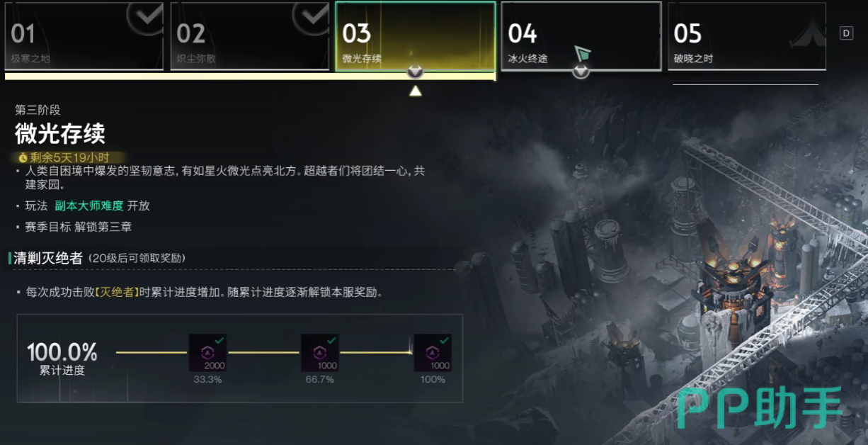The image size is (868, 445).
Task: Select the 1000 reward icon at 100%
Action: [x=433, y=354]
